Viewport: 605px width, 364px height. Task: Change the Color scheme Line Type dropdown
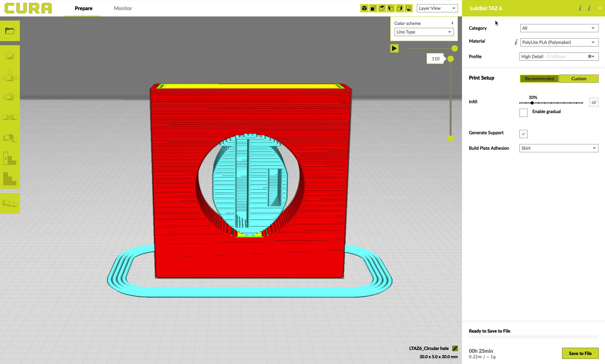423,32
